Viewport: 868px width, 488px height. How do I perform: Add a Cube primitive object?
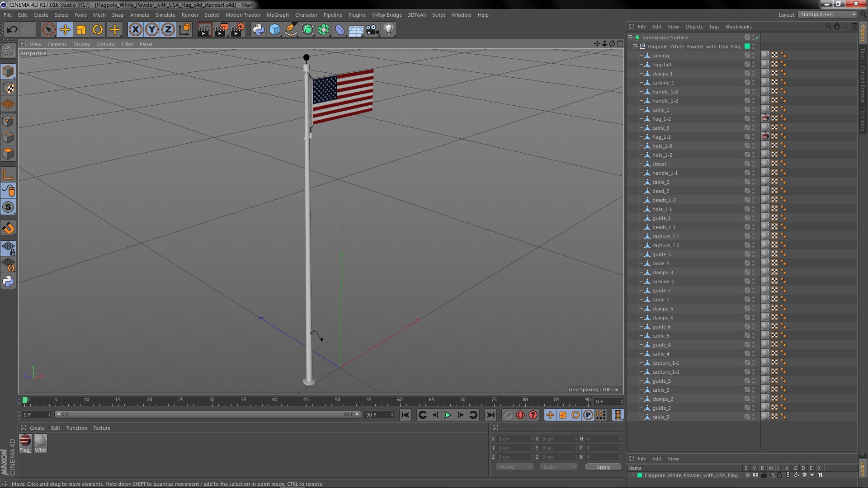pos(274,30)
